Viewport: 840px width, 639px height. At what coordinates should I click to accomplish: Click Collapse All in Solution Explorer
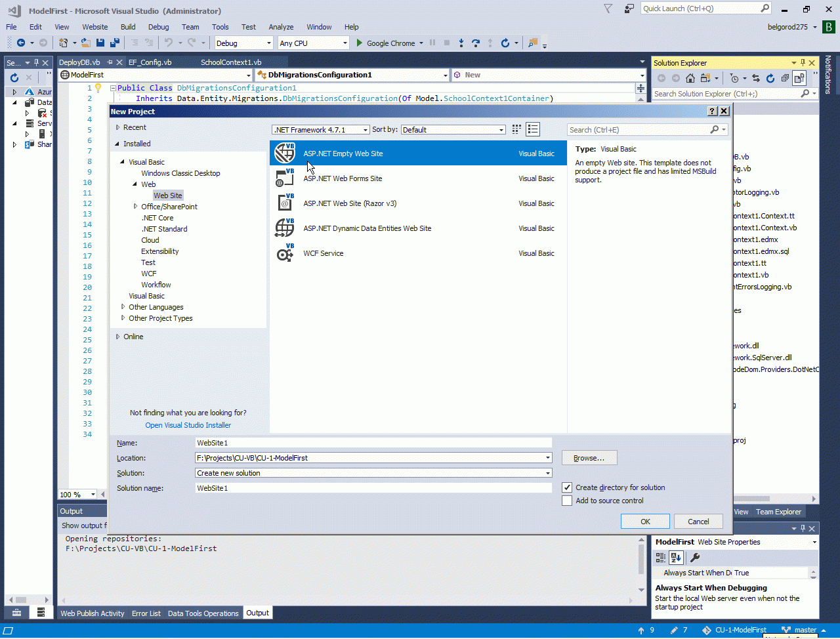(x=784, y=78)
